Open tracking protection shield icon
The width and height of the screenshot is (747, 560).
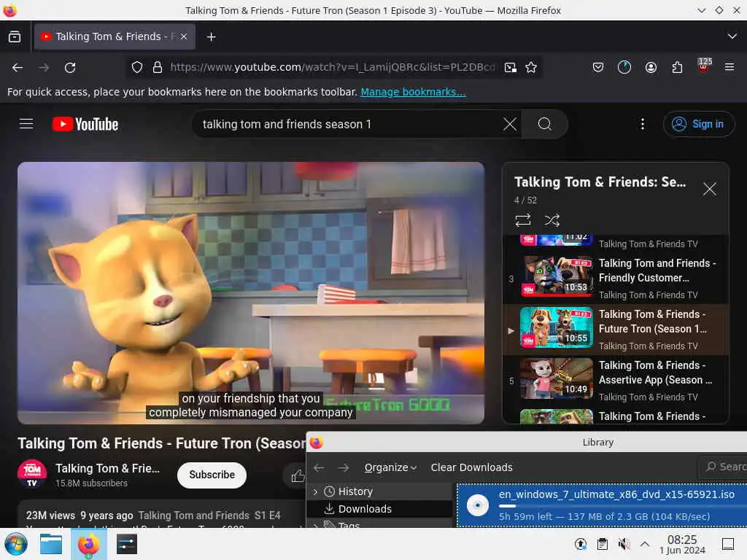click(x=137, y=68)
